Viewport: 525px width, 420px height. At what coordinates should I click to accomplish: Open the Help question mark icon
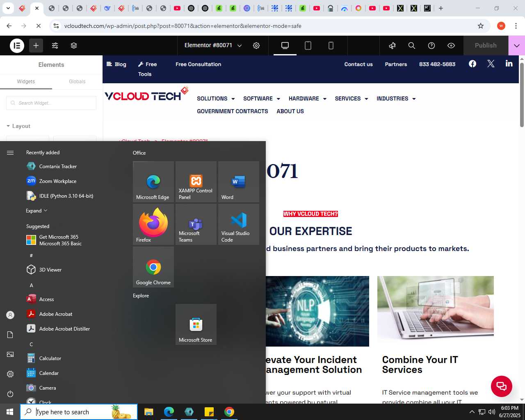click(x=431, y=46)
